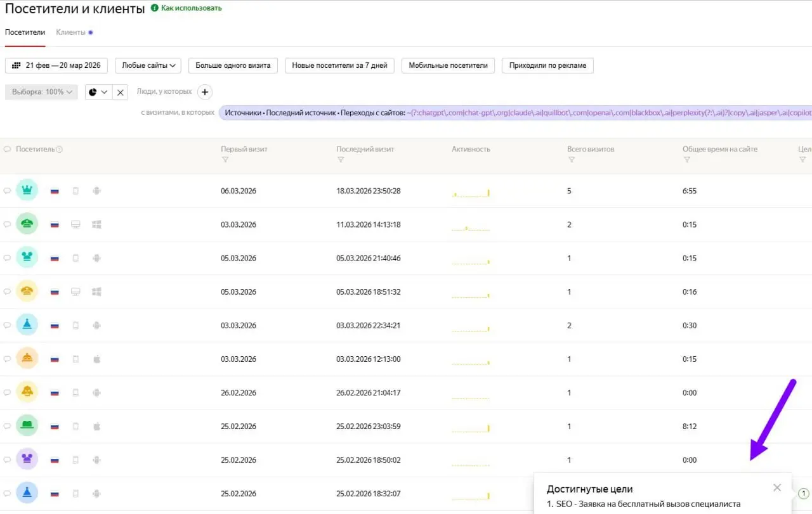Screen dimensions: 812x514
Task: Click smartphone icon in the 03.03.2026 22:34:21 row
Action: coord(75,325)
